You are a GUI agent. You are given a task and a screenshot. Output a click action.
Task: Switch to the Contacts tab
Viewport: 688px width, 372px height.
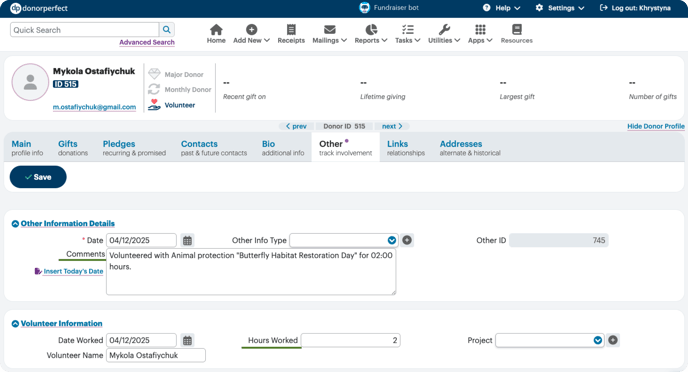point(214,148)
